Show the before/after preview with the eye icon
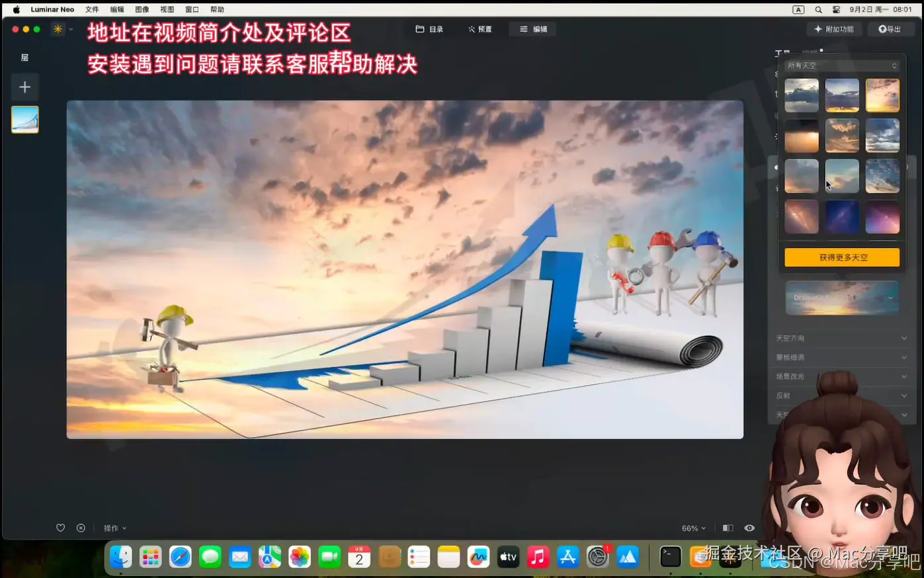Image resolution: width=924 pixels, height=578 pixels. pyautogui.click(x=749, y=528)
